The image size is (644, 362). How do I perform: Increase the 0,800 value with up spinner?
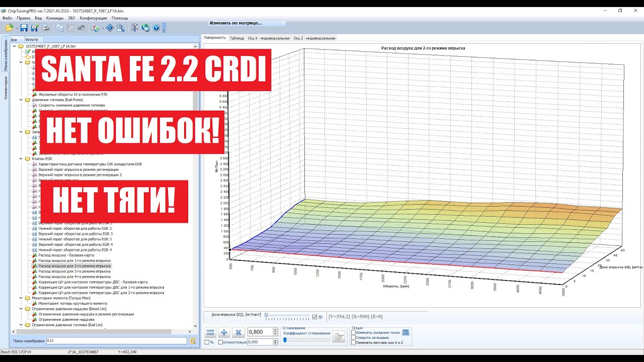tap(275, 330)
